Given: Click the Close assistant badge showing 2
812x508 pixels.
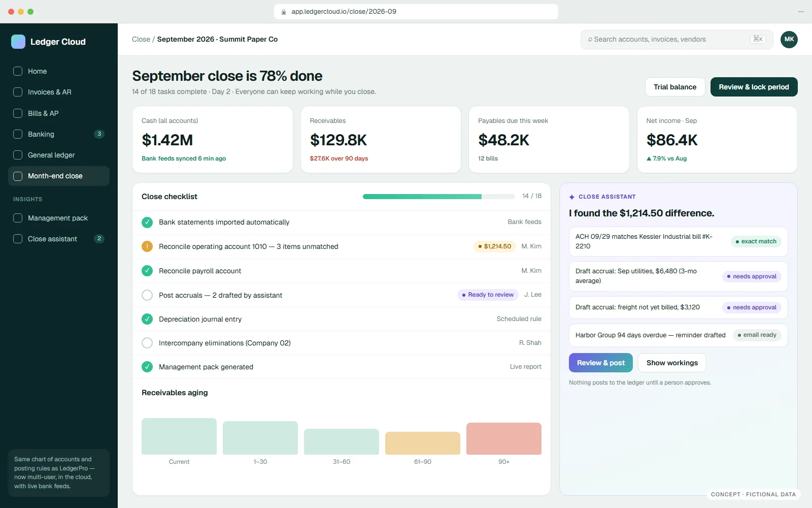Looking at the screenshot, I should tap(99, 239).
